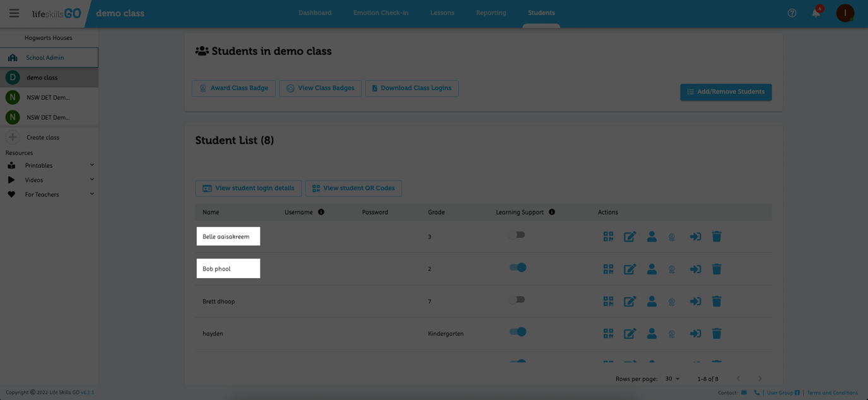Go to previous page of students

tap(738, 379)
